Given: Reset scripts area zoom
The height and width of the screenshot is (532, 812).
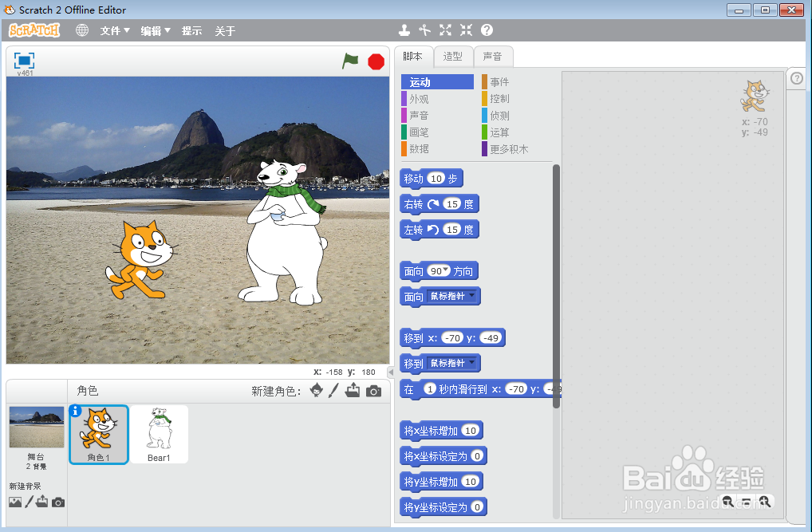Looking at the screenshot, I should [747, 502].
